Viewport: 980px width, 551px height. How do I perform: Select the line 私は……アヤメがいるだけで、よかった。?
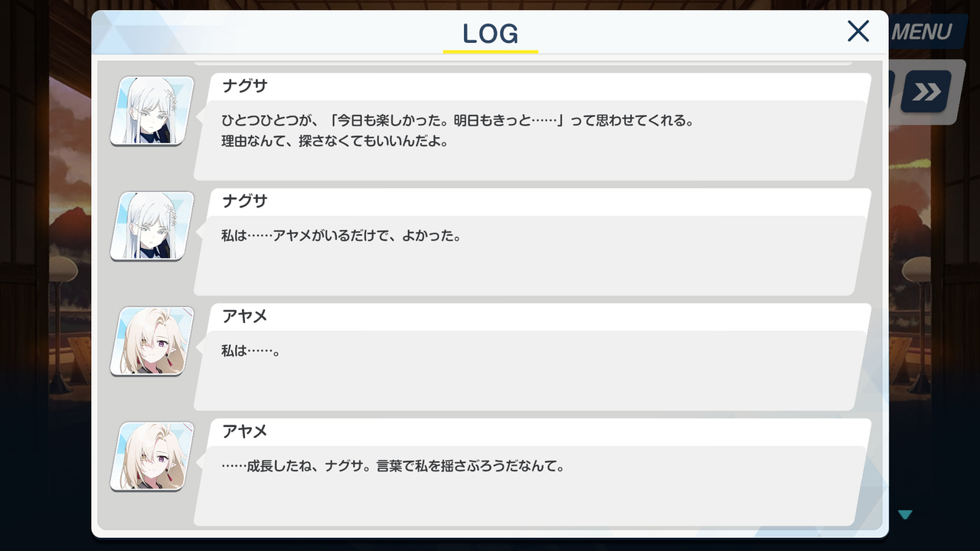point(341,236)
